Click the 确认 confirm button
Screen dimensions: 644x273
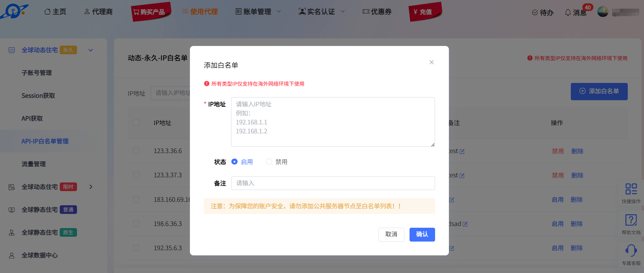[x=422, y=235]
